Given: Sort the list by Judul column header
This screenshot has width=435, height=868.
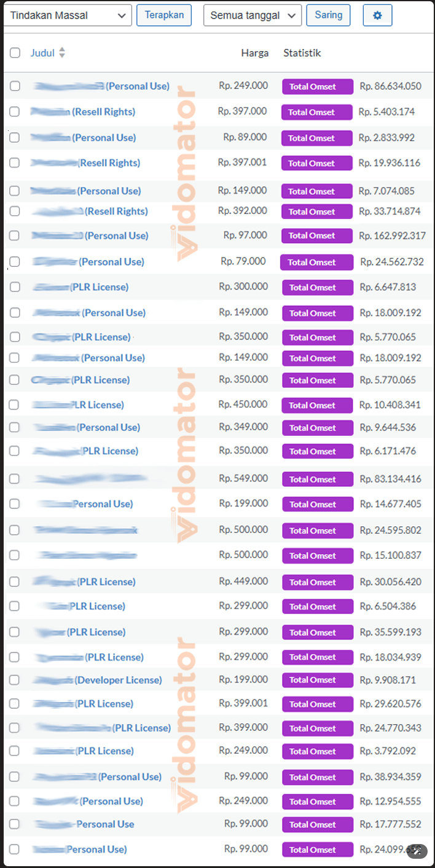Looking at the screenshot, I should click(x=41, y=53).
